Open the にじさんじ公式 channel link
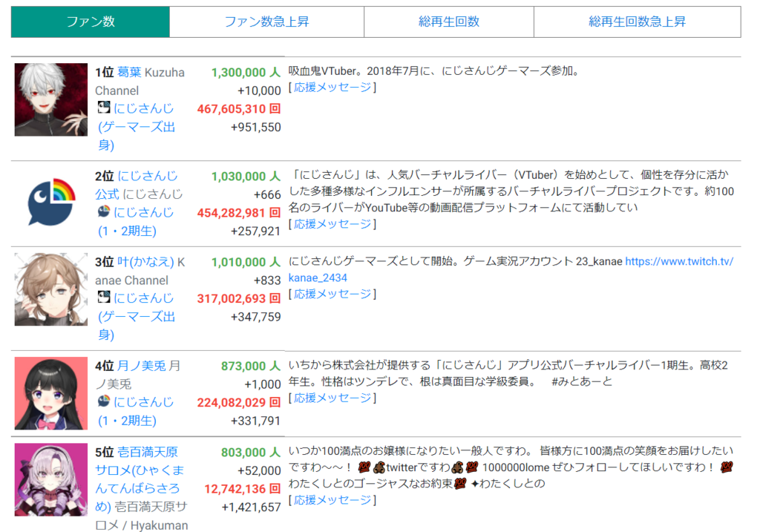The height and width of the screenshot is (532, 760). 137,185
